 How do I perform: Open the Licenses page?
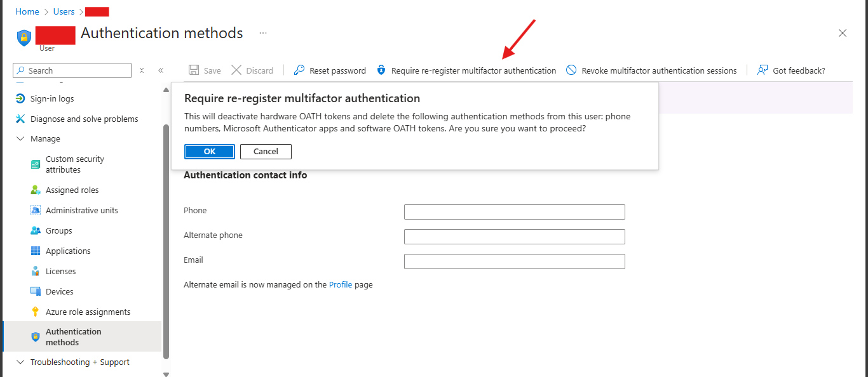click(x=61, y=271)
